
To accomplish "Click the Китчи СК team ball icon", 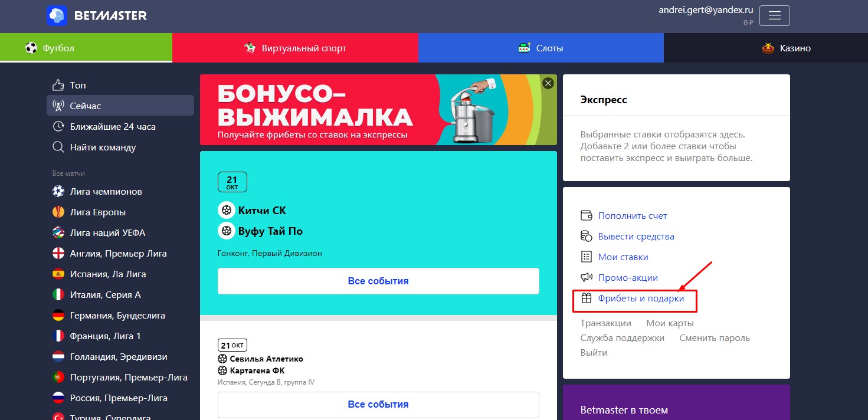I will pyautogui.click(x=226, y=210).
